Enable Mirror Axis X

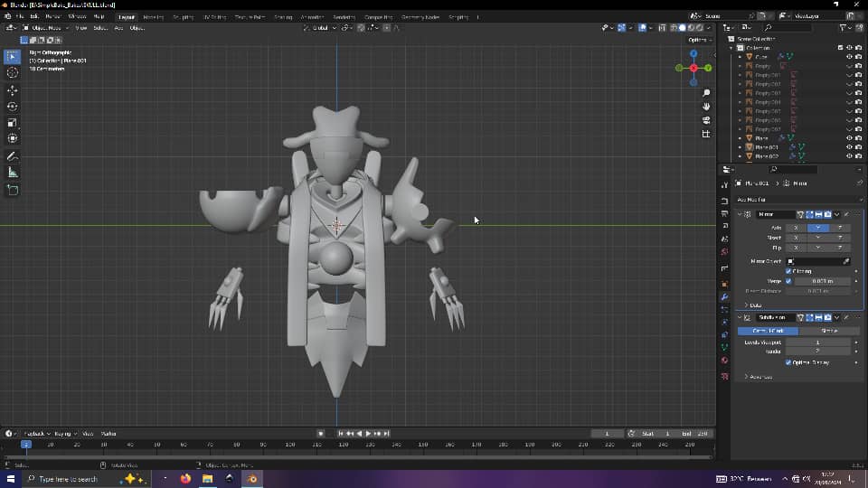click(796, 228)
